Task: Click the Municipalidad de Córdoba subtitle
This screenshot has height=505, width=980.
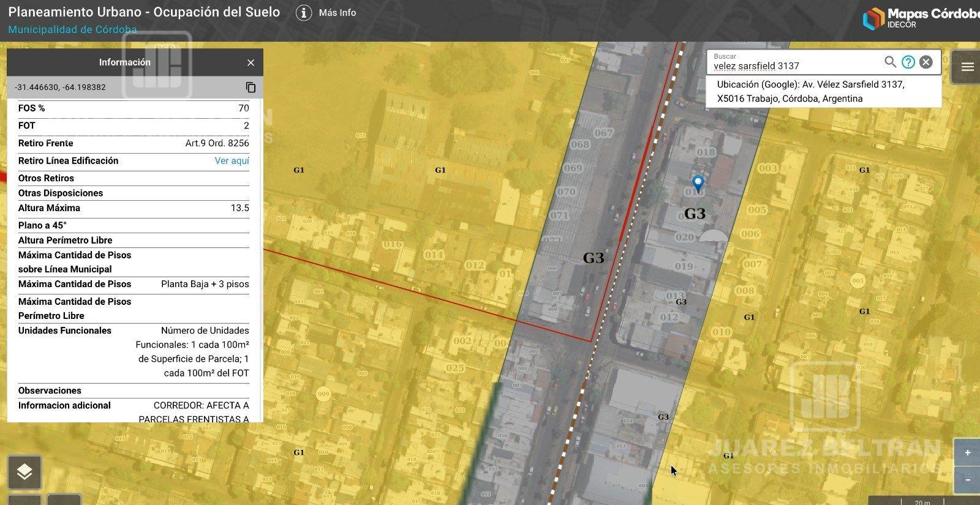Action: (x=72, y=30)
